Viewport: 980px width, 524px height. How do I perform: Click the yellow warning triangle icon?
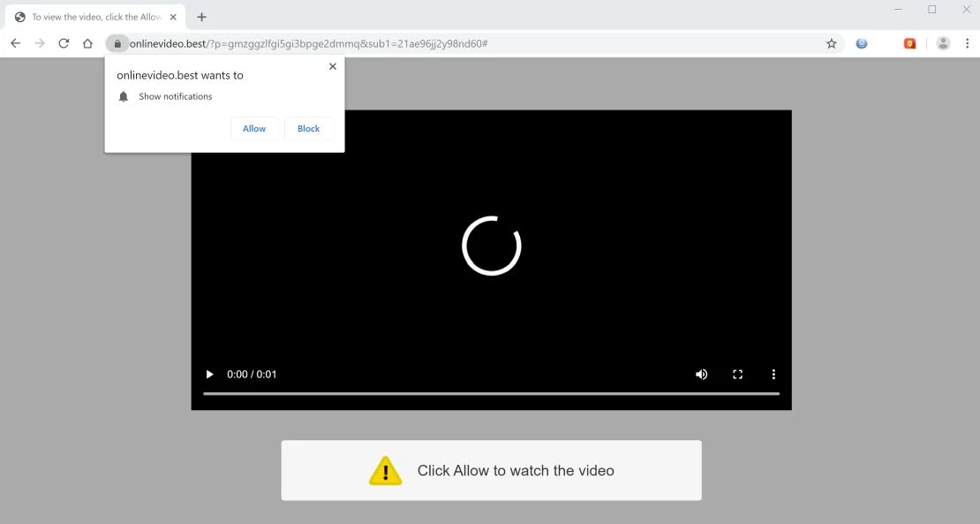[385, 471]
